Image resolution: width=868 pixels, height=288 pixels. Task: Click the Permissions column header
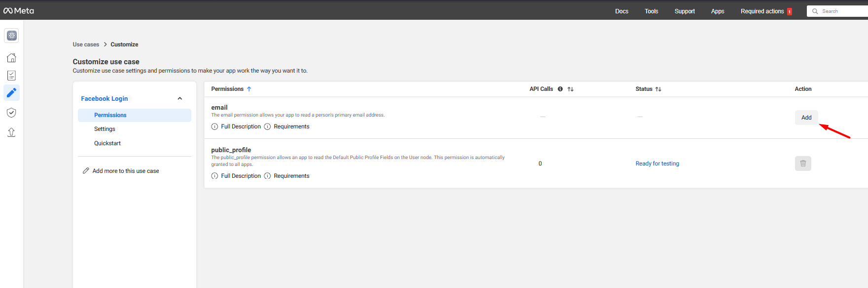pyautogui.click(x=227, y=89)
